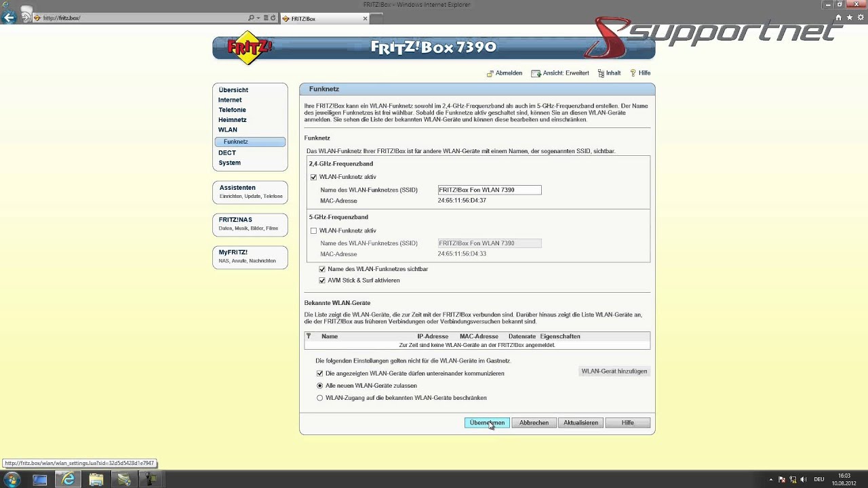Click the Abmelden logout icon
The width and height of the screenshot is (868, 488).
coord(490,73)
